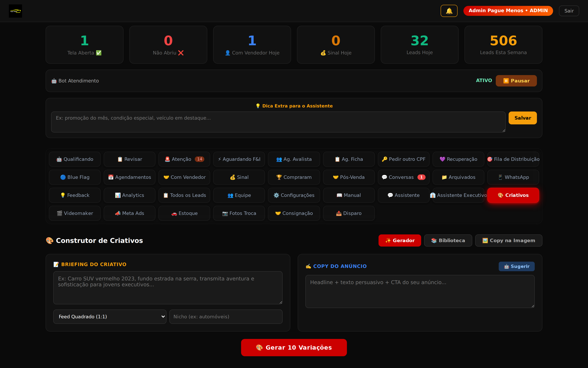Open the Meta Ads megaphone tab
This screenshot has width=588, height=368.
130,213
